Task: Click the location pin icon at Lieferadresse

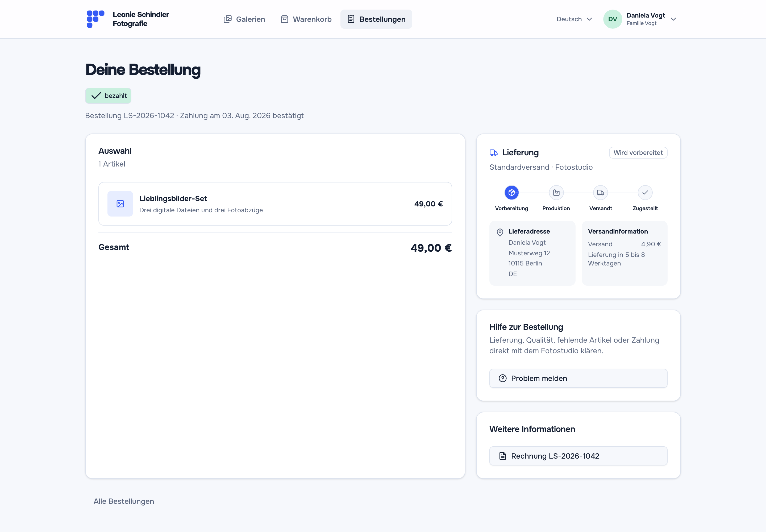Action: [x=500, y=232]
